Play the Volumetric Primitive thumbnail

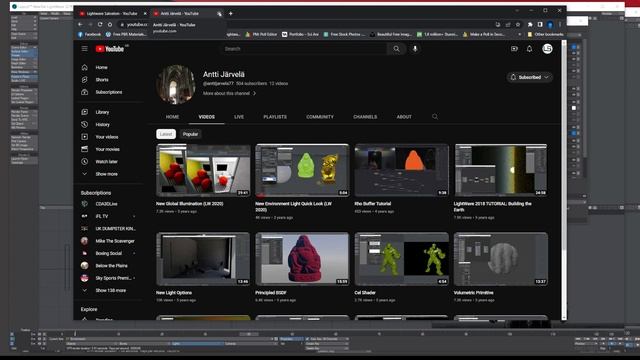tap(501, 259)
